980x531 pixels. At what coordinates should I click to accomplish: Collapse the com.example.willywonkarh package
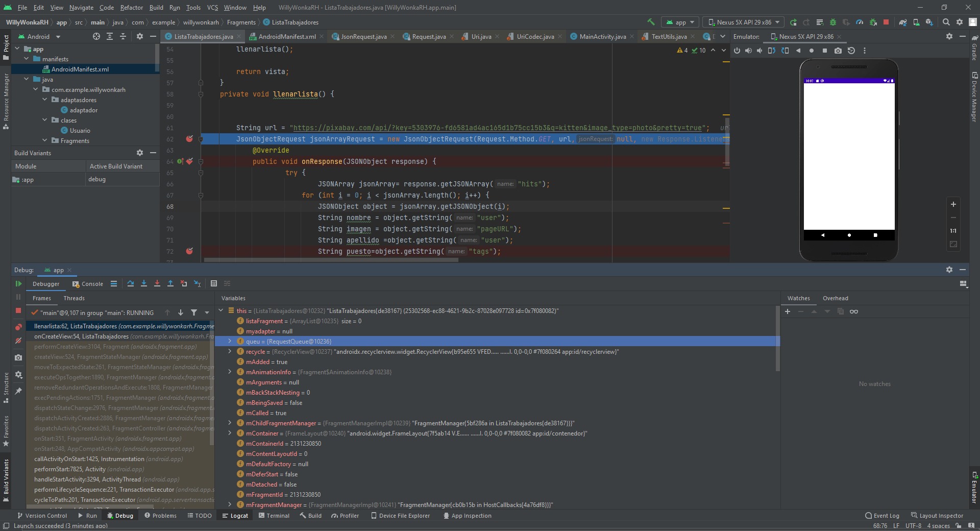tap(36, 89)
